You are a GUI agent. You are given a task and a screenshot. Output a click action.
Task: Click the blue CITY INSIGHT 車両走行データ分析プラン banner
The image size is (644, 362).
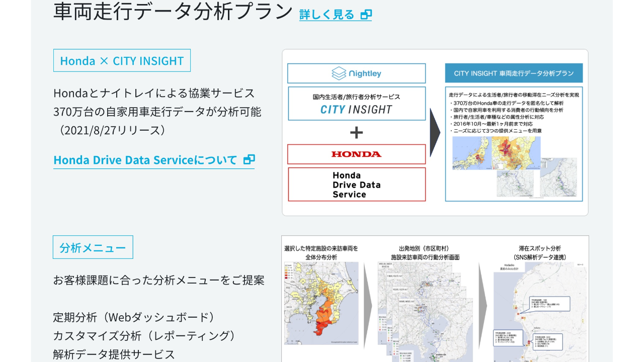click(514, 73)
